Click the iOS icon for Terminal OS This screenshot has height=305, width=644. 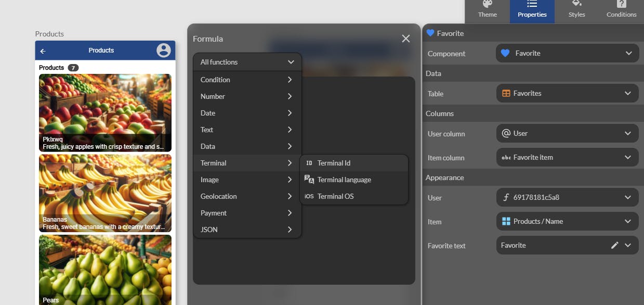point(309,196)
